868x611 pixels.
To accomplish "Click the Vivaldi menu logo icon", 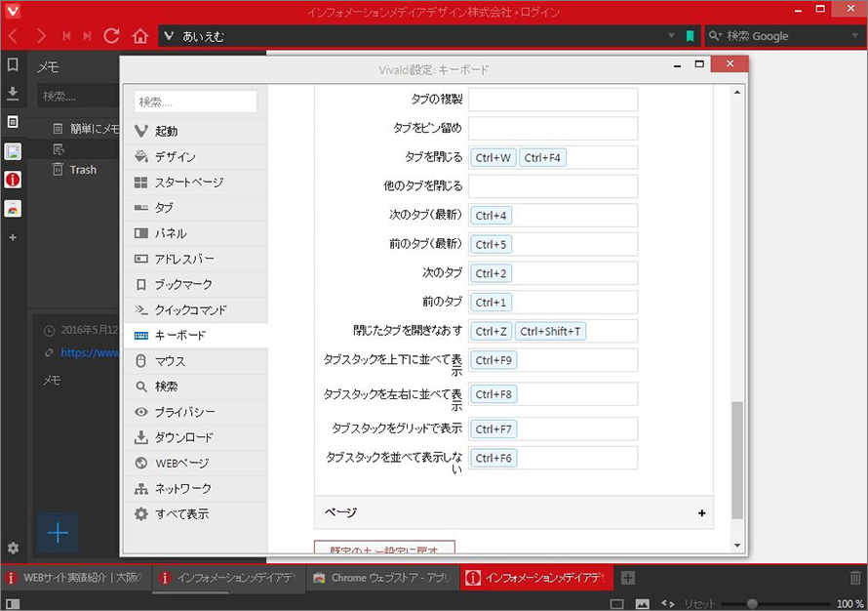I will click(x=12, y=11).
